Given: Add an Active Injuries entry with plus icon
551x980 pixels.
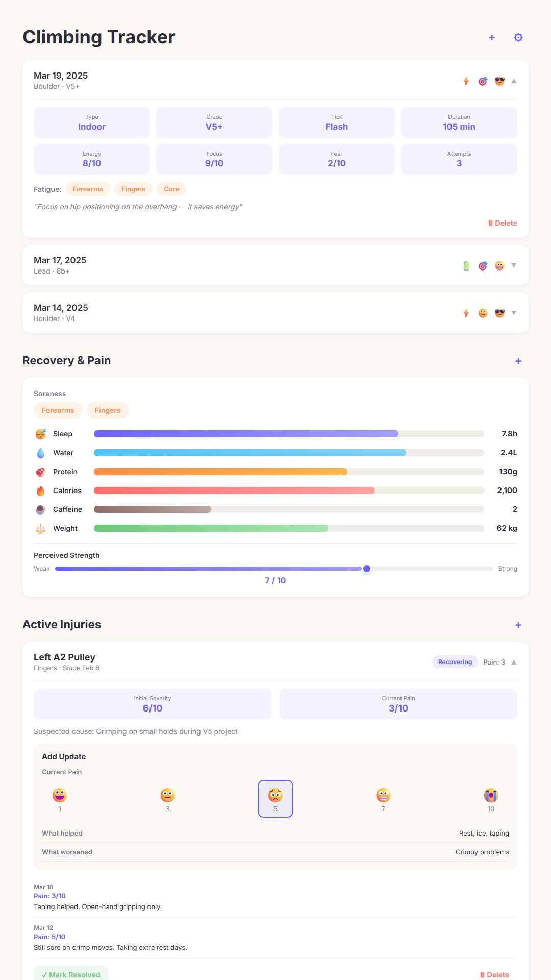Looking at the screenshot, I should coord(518,625).
